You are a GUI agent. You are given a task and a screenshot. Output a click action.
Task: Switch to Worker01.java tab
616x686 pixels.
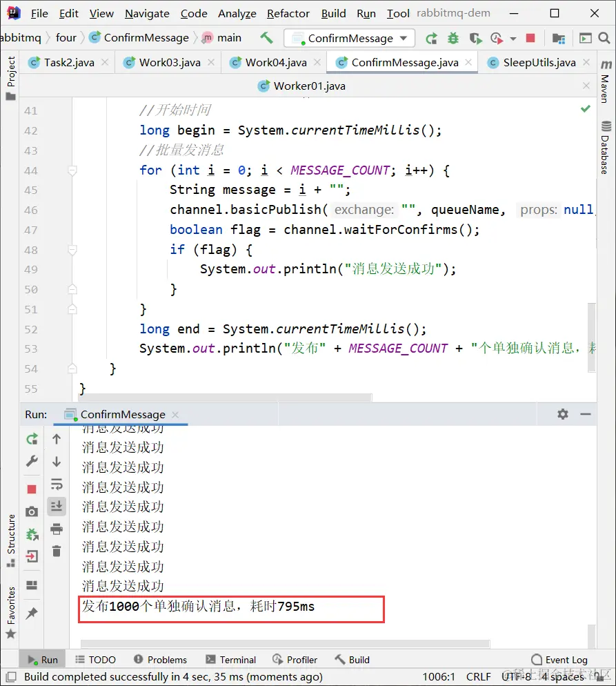click(309, 86)
